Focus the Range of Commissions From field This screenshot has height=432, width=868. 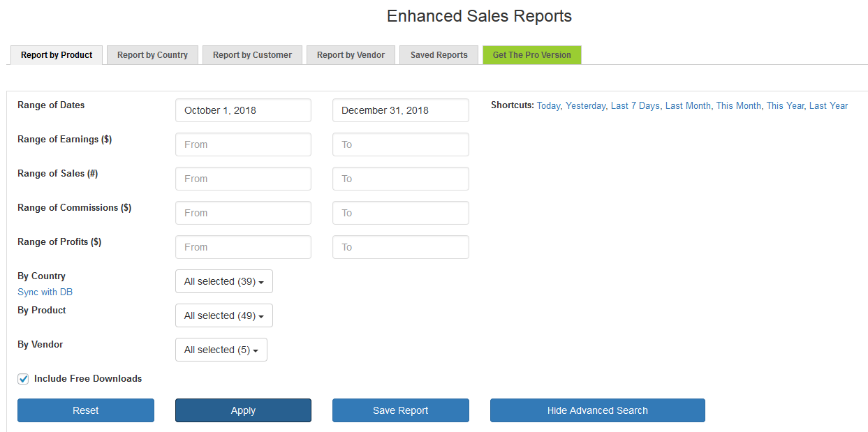tap(243, 213)
